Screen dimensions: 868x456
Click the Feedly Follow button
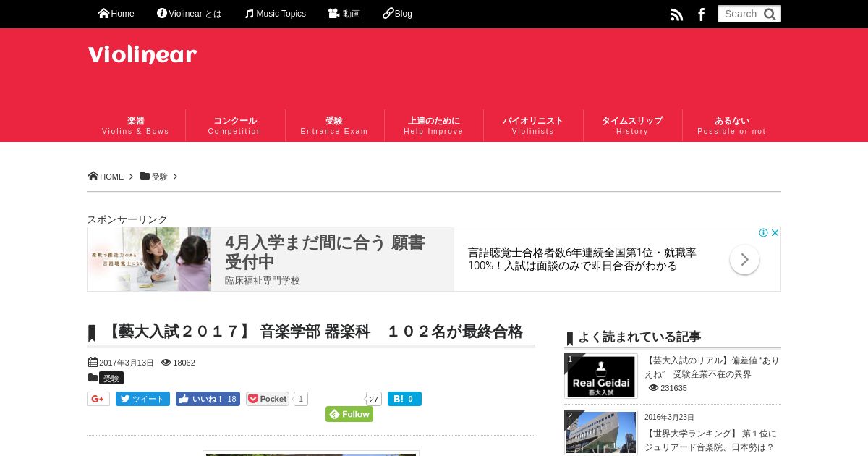(349, 414)
